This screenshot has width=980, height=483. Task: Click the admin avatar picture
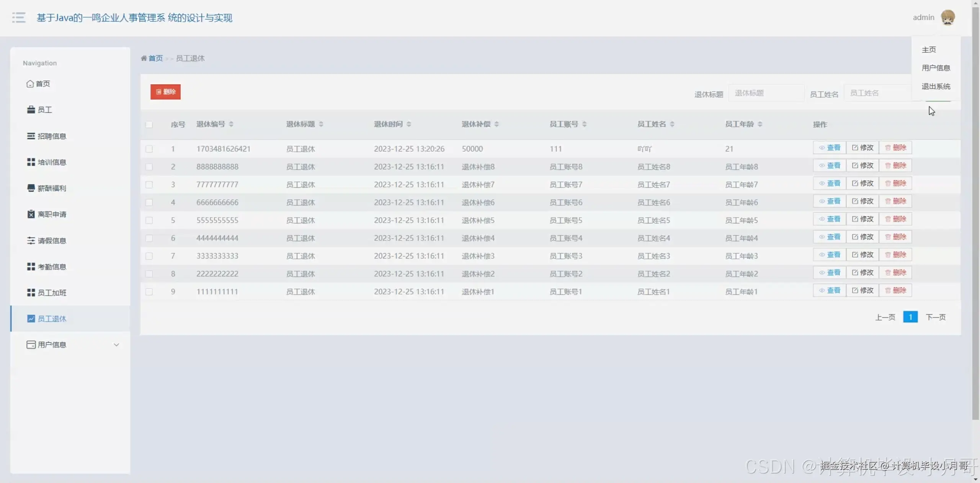click(947, 18)
